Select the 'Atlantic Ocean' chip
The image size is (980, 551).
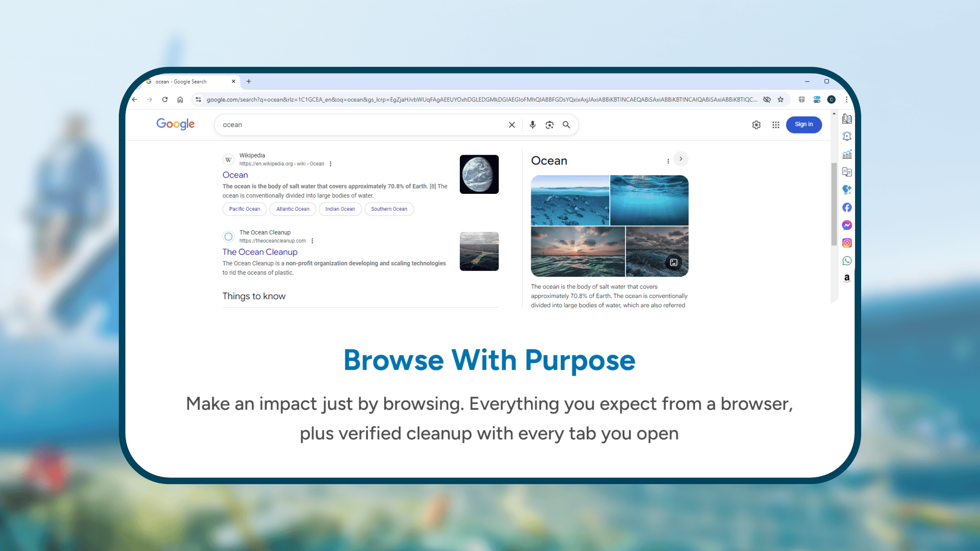tap(293, 209)
